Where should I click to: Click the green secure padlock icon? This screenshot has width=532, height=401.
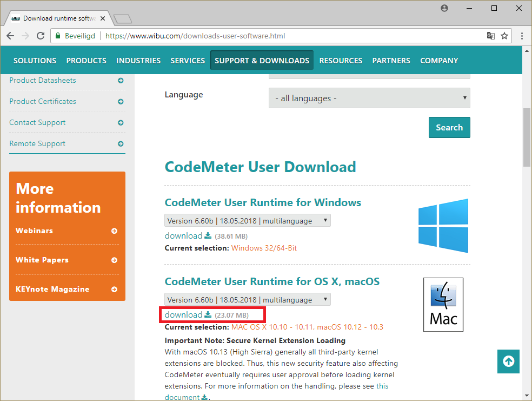click(58, 36)
